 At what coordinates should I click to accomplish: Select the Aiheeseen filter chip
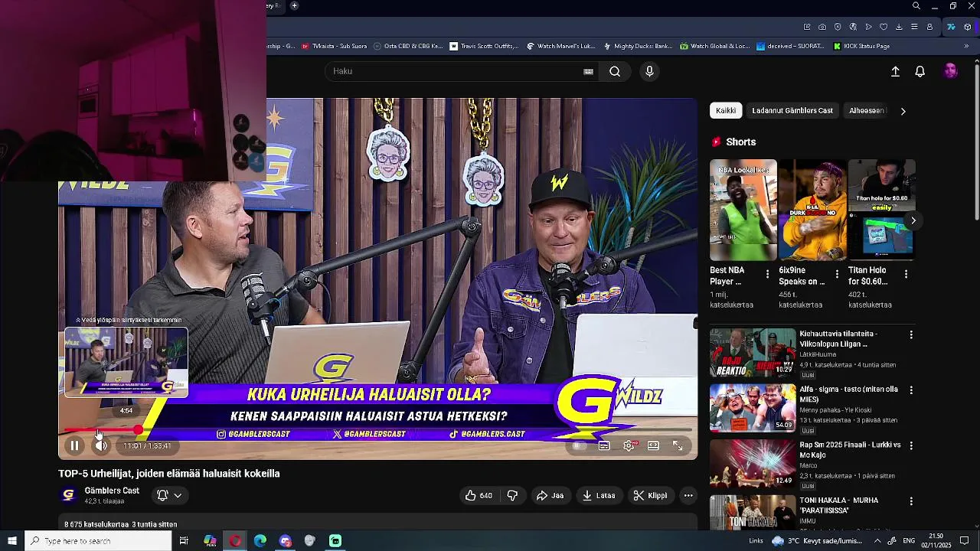[x=867, y=111]
